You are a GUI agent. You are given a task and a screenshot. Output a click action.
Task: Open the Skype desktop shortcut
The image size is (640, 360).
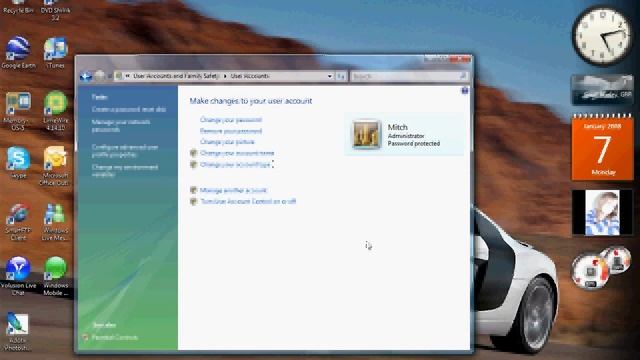18,162
